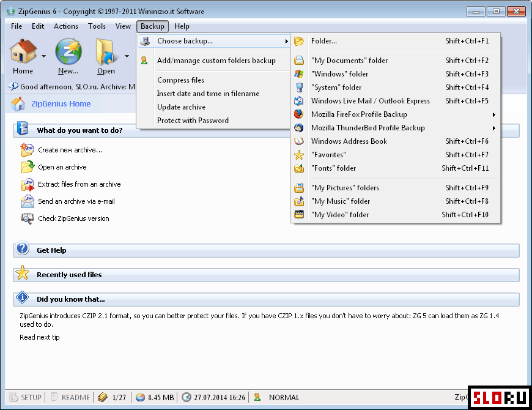The image size is (532, 410).
Task: Click the Create new archive icon
Action: pos(27,150)
